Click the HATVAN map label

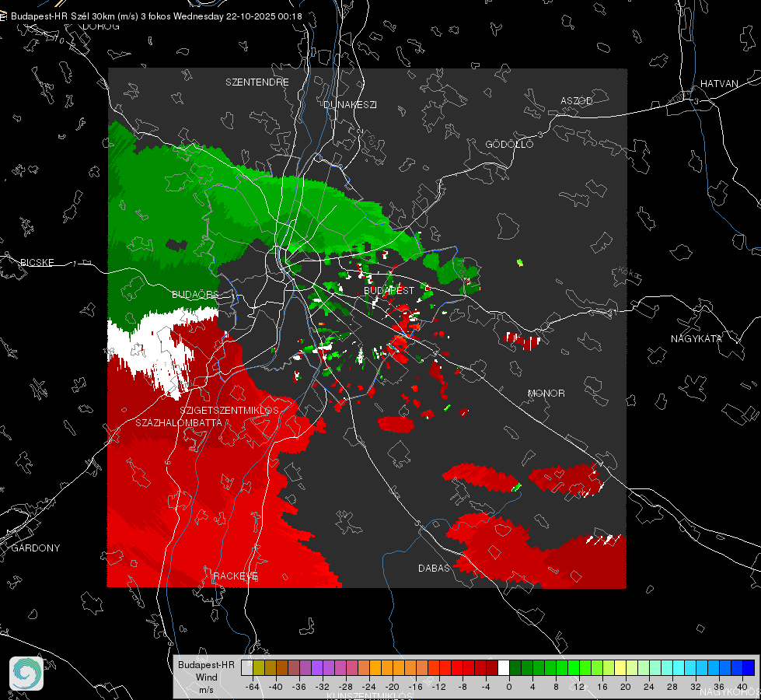point(719,84)
